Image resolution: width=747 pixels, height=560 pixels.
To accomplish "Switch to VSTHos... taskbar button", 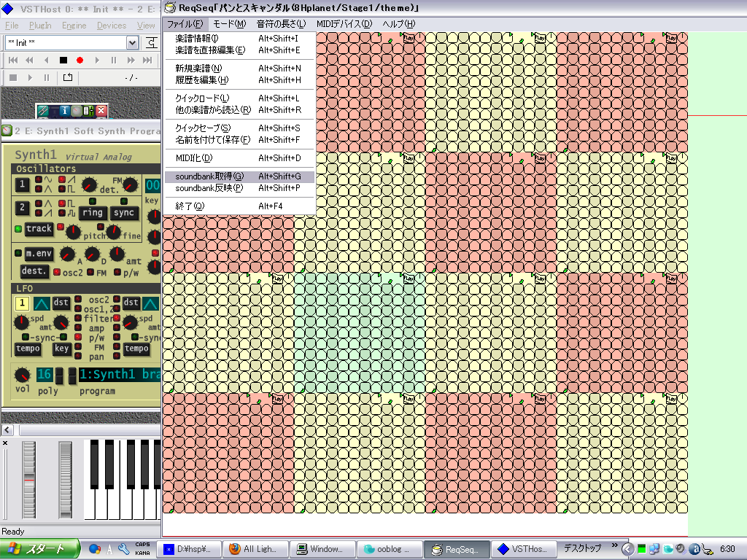I will 525,549.
